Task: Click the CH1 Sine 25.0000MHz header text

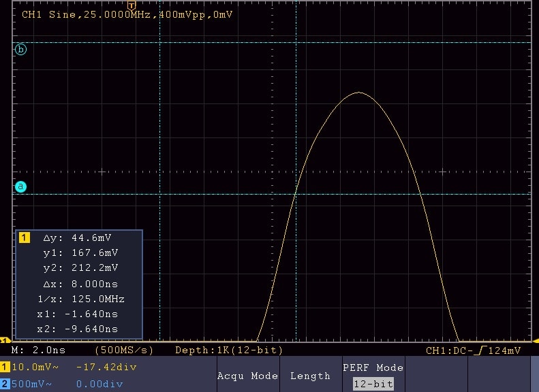Action: point(127,15)
